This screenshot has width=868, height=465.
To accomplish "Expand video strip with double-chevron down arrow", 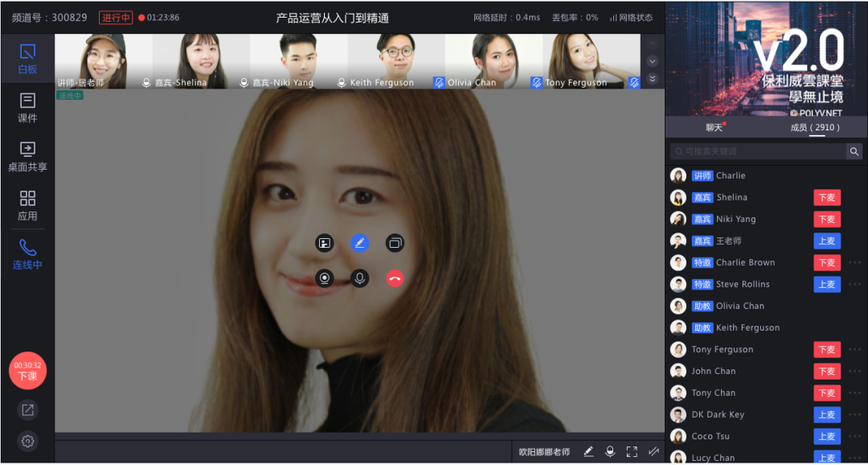I will (x=653, y=78).
